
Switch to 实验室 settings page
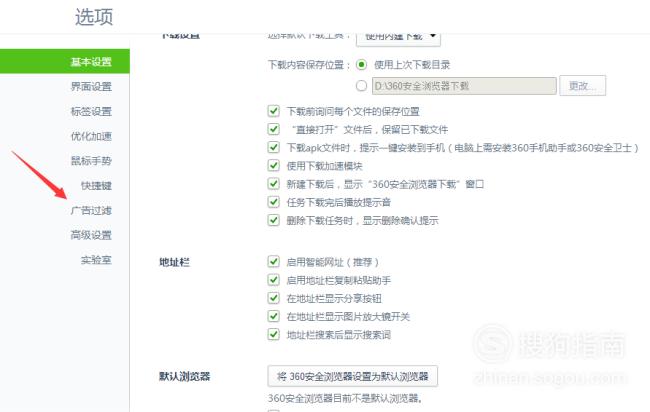[96, 260]
